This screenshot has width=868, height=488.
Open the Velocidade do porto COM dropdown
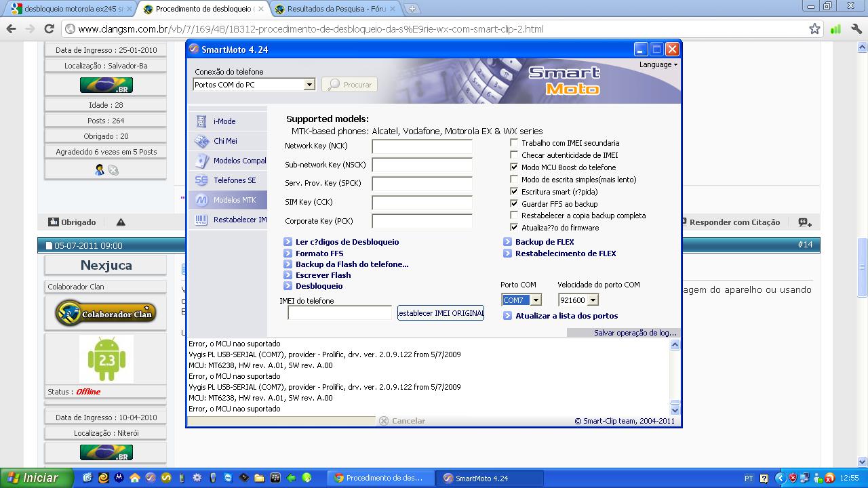coord(593,300)
